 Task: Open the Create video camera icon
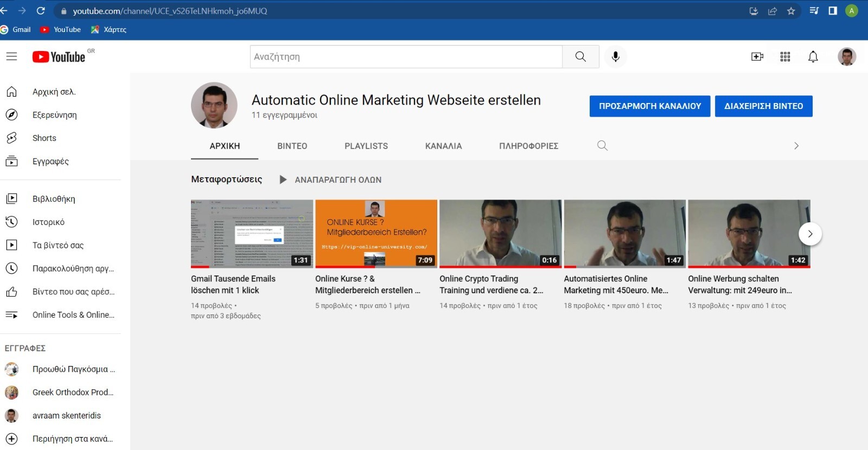click(757, 56)
